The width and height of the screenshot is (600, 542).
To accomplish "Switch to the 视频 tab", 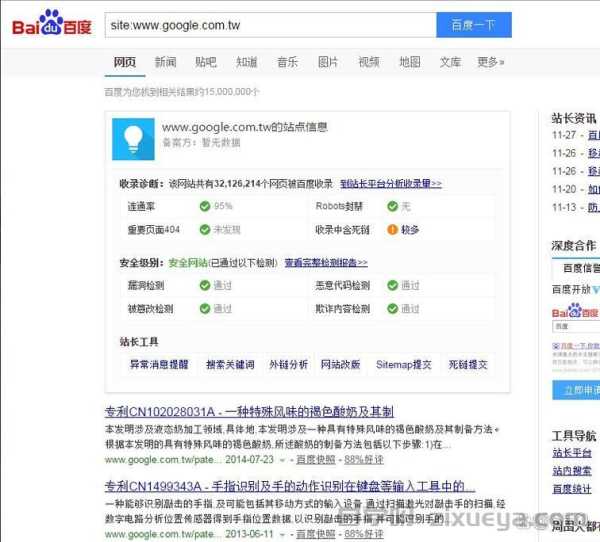I will click(368, 62).
